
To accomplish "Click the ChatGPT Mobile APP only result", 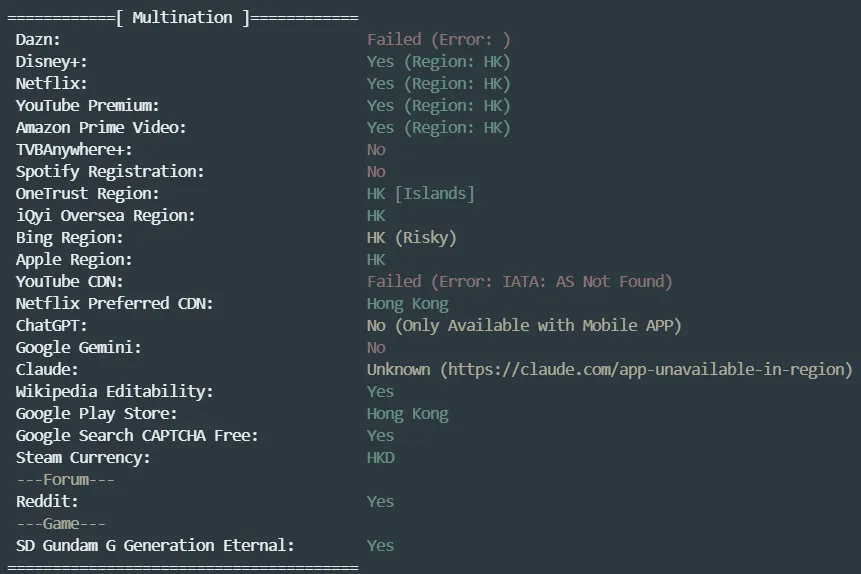I will tap(524, 326).
